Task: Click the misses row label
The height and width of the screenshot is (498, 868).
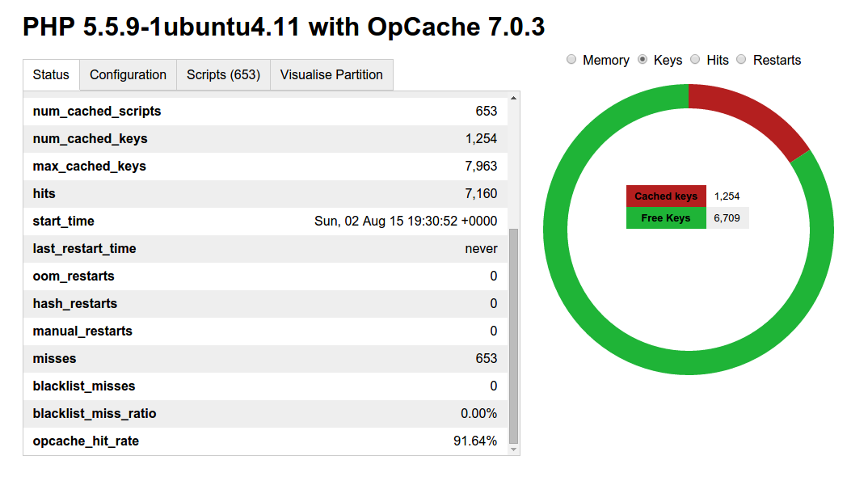Action: point(54,359)
